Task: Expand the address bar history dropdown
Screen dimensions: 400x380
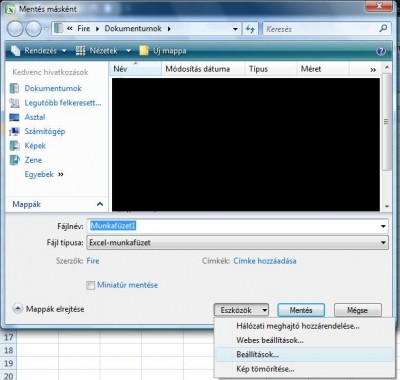Action: [x=235, y=29]
